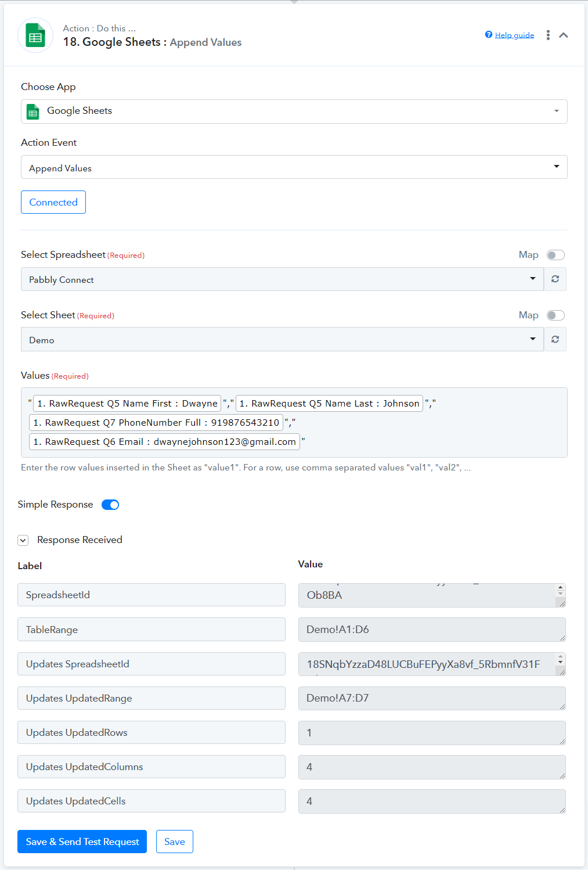This screenshot has width=588, height=870.
Task: Click the RawRequest Q6 Email mapped tag
Action: point(165,442)
